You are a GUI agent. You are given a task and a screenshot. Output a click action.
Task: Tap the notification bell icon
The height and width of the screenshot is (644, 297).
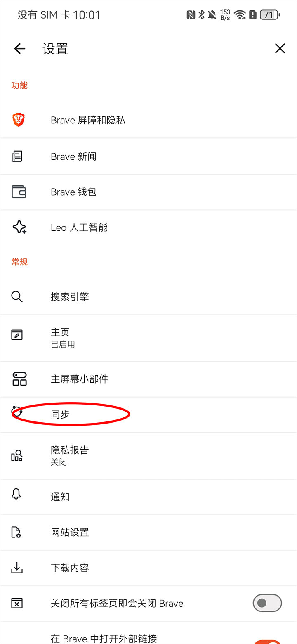coord(17,494)
